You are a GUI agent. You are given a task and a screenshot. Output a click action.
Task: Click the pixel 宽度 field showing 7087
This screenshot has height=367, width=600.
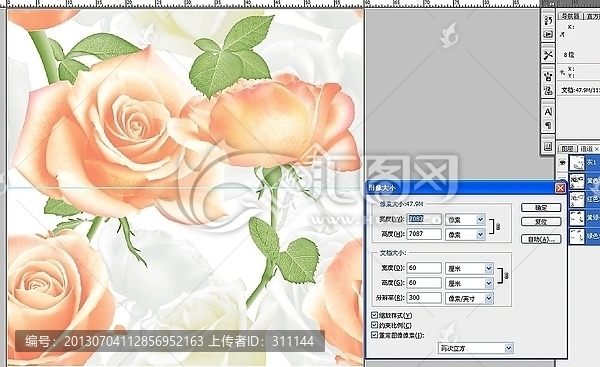424,219
